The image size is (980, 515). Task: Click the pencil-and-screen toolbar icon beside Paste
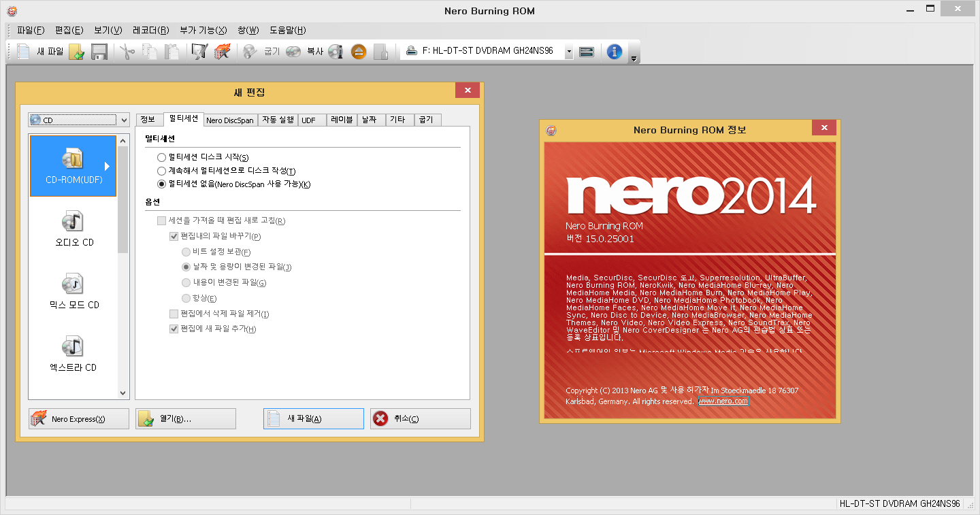199,52
